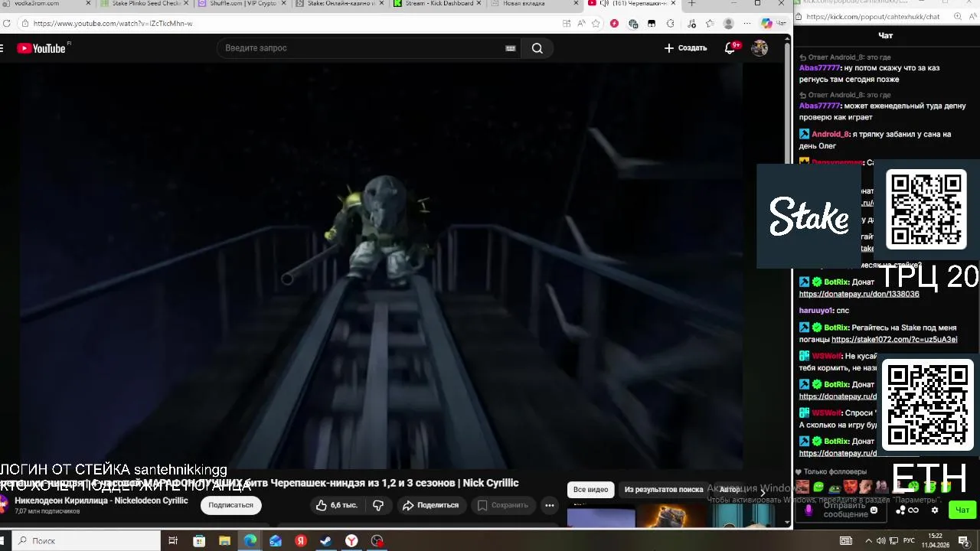Open the YouTube home logo
980x551 pixels.
tap(41, 48)
